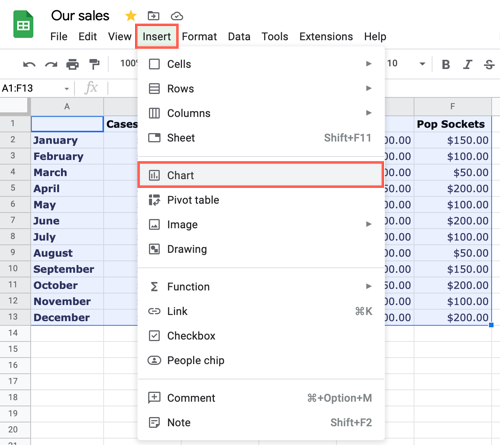Image resolution: width=500 pixels, height=445 pixels.
Task: Check the cloud save status icon
Action: [x=177, y=16]
